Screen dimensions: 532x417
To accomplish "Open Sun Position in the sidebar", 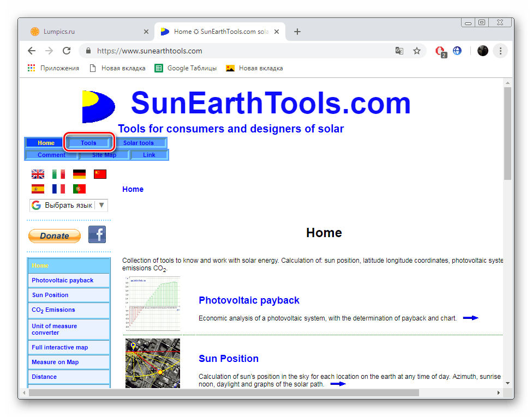I will point(69,295).
